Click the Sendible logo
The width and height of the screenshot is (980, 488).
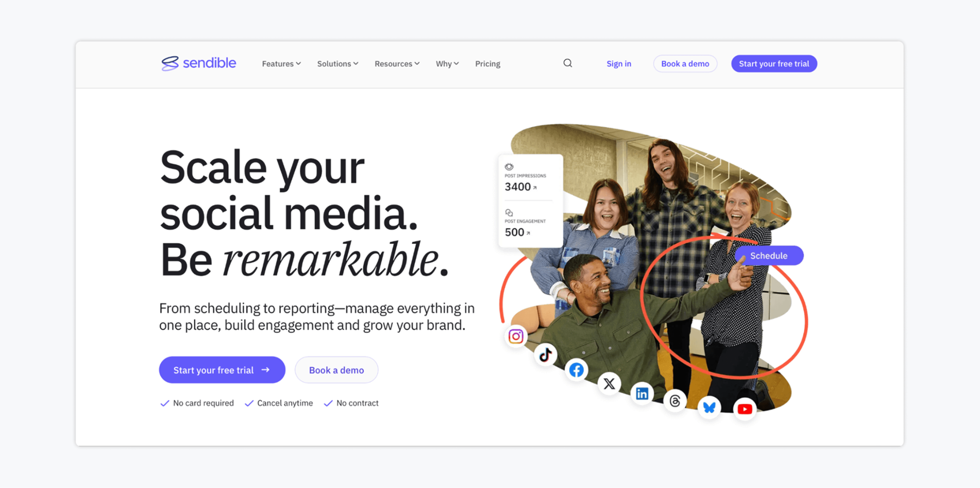click(x=198, y=63)
